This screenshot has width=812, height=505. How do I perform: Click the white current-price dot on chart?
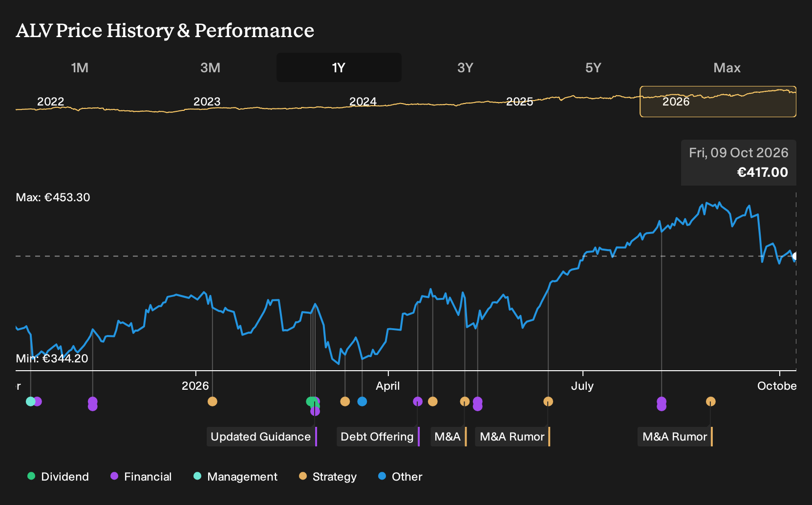tap(795, 256)
